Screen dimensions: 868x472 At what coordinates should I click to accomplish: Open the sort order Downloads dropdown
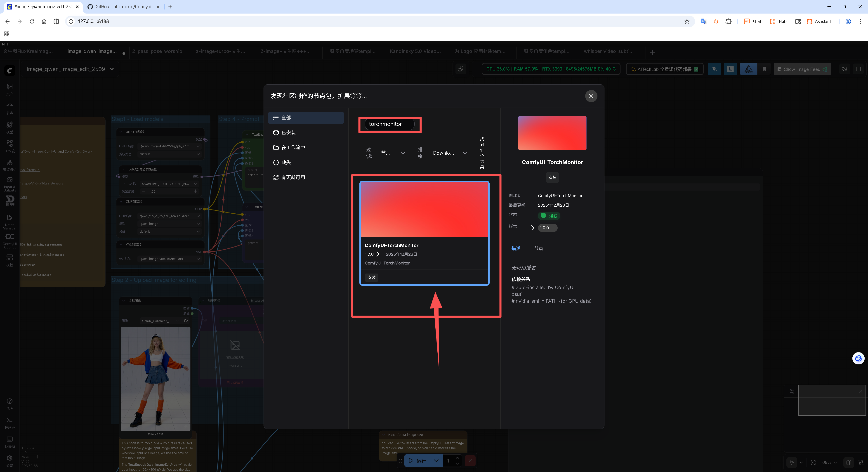[450, 153]
